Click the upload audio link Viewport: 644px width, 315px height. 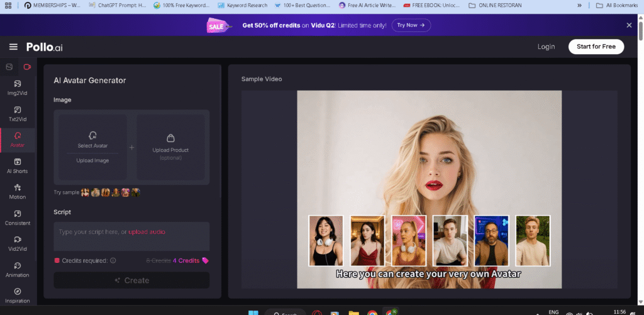click(x=147, y=232)
